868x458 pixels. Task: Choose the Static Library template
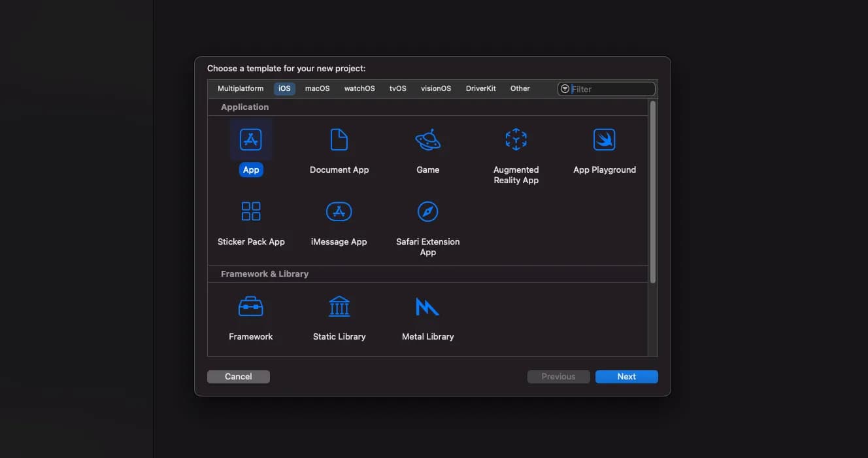pos(339,307)
